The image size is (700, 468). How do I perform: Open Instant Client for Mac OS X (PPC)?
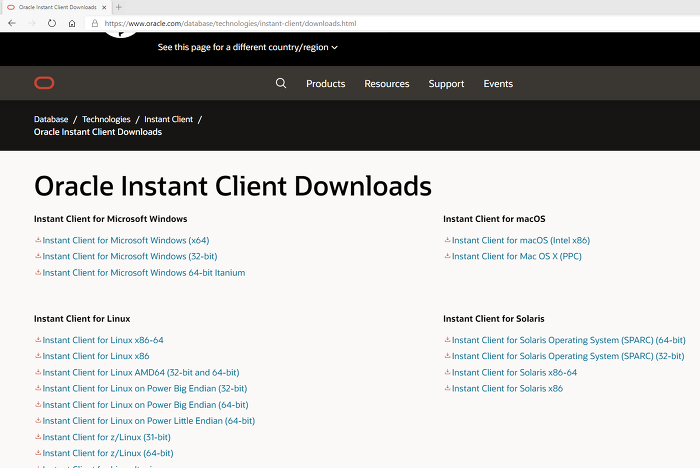tap(517, 256)
